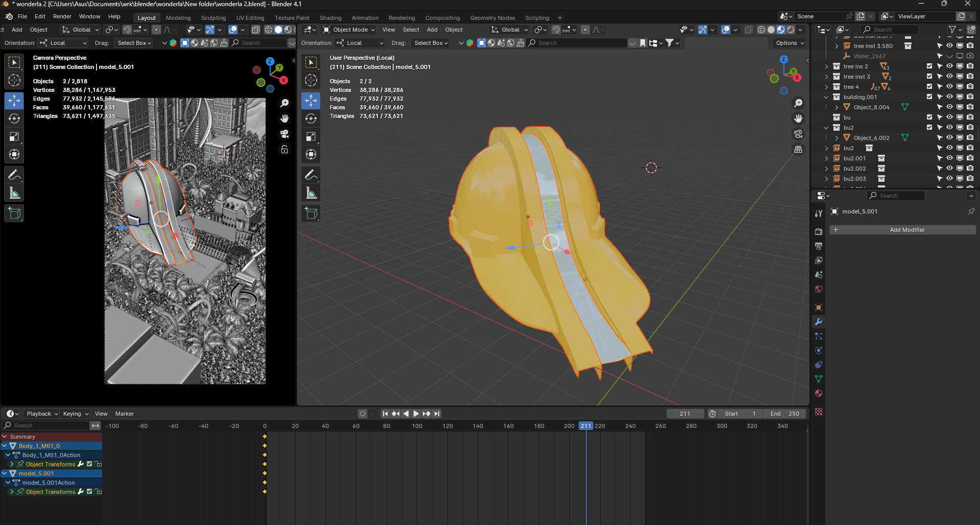Open the Render menu
Viewport: 980px width, 525px height.
[x=62, y=16]
